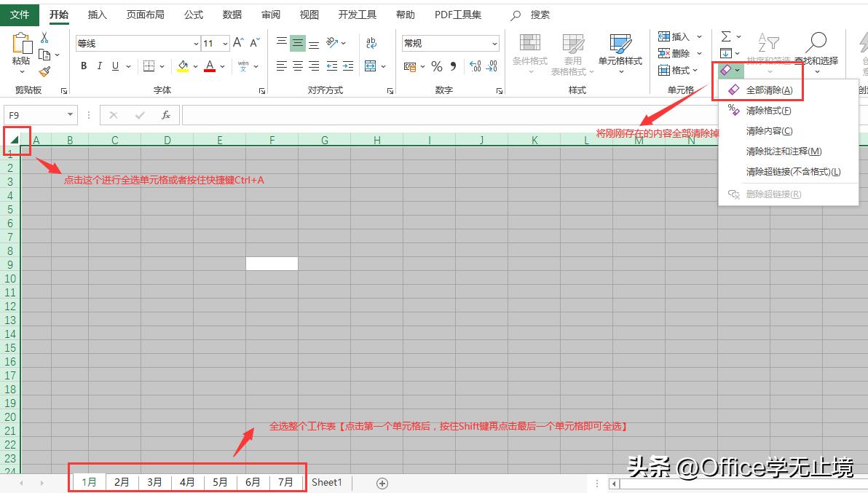Click the Merge and Center icon

click(x=371, y=66)
